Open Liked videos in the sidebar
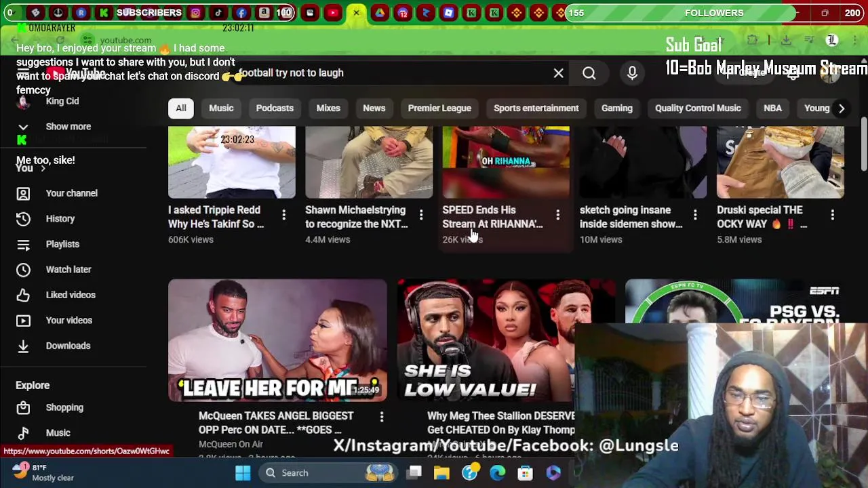The width and height of the screenshot is (868, 488). click(71, 295)
